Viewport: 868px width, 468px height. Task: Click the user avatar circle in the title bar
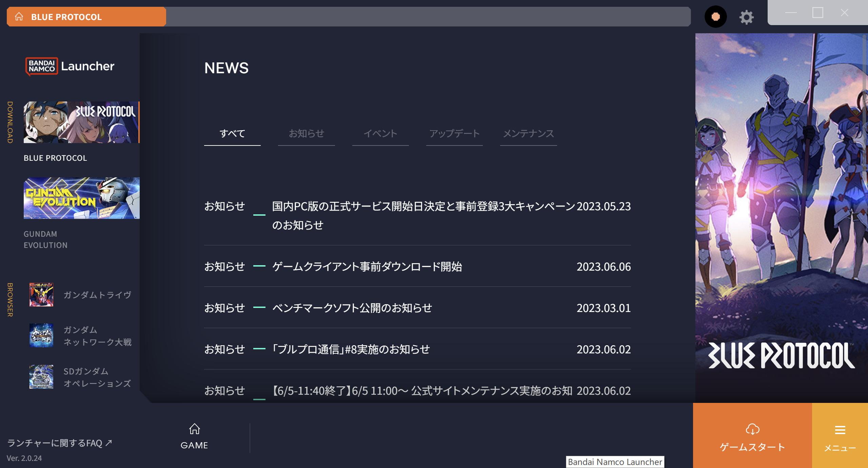click(715, 16)
